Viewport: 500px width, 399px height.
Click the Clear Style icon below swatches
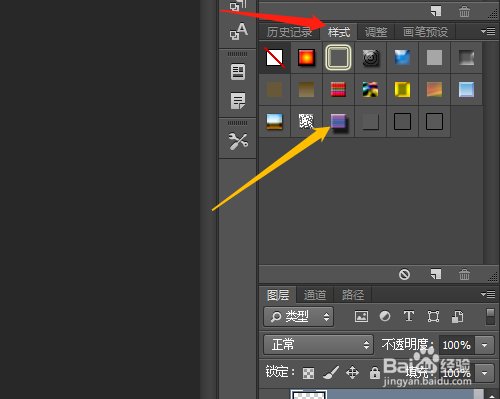click(x=404, y=274)
